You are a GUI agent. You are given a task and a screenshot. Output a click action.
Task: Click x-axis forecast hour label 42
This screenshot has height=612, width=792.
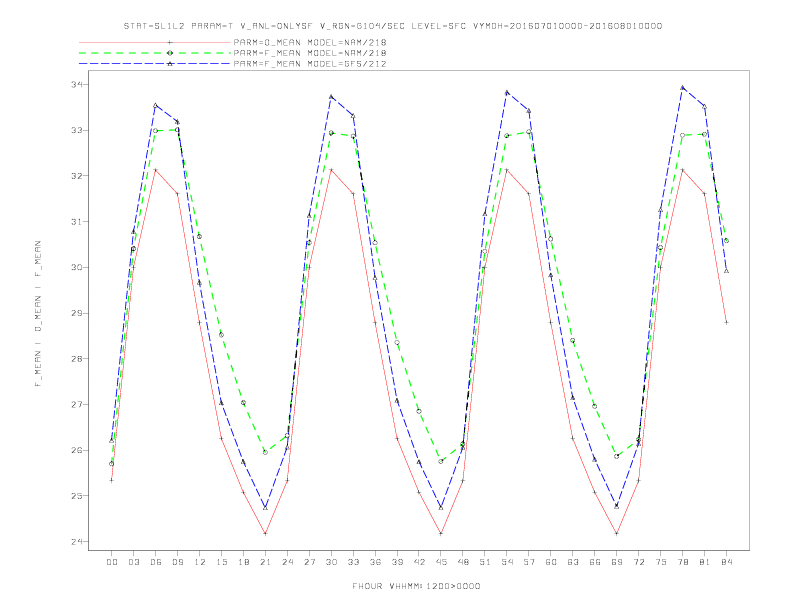click(419, 562)
